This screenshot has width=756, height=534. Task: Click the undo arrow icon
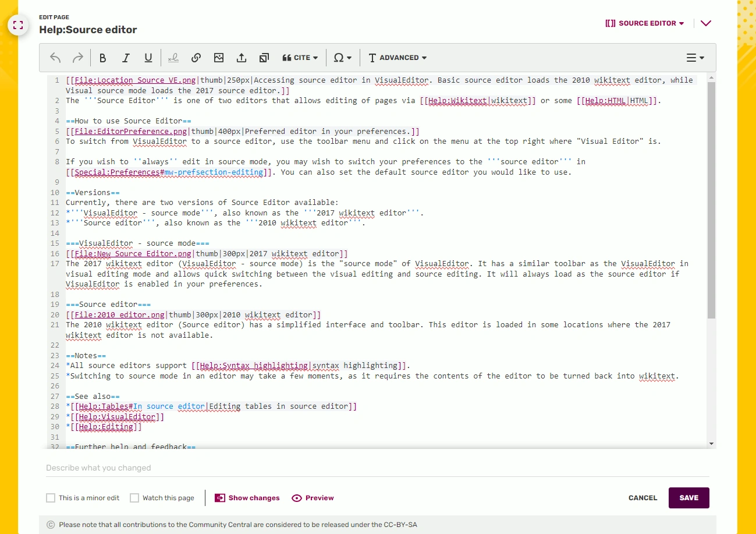pos(55,58)
